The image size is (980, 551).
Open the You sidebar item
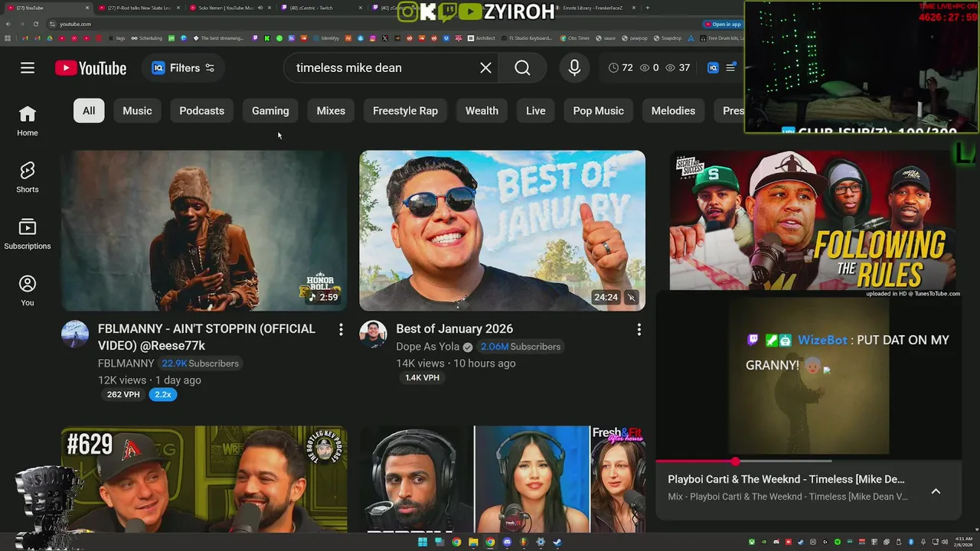pos(28,292)
